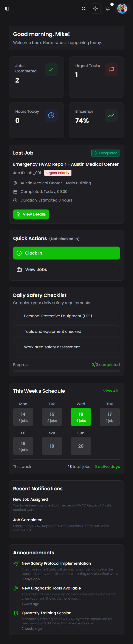133x644 pixels.
Task: Click View Details on the last job
Action: pos(31,214)
